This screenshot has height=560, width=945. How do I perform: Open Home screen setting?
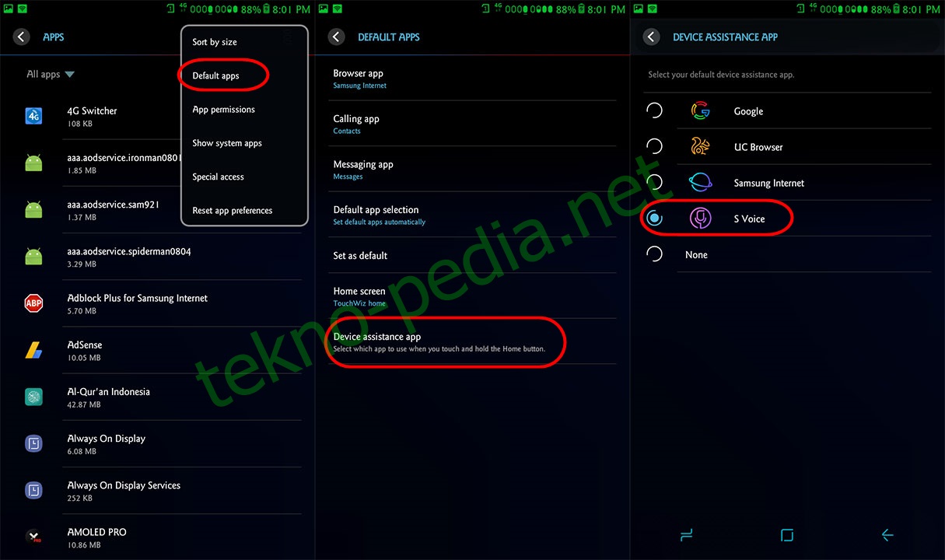(x=474, y=296)
